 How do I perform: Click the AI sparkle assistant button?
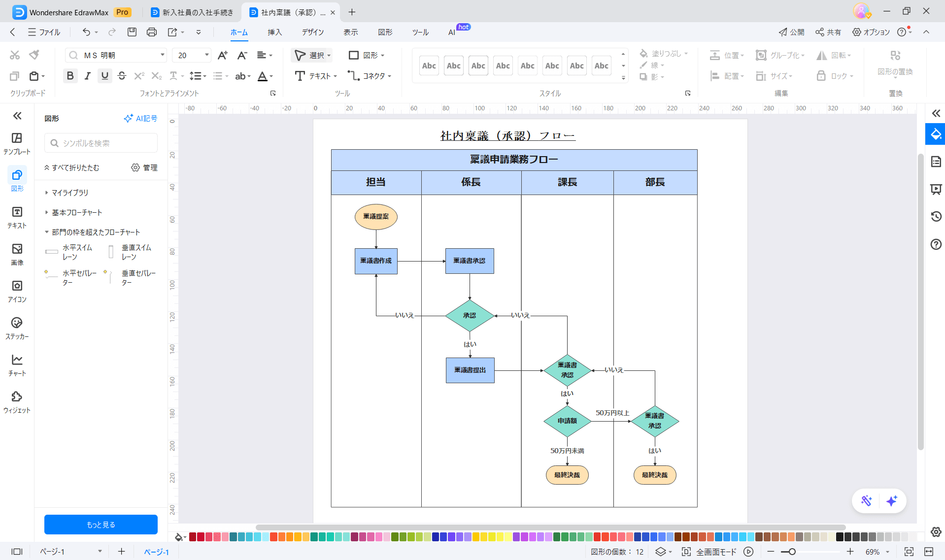point(891,501)
